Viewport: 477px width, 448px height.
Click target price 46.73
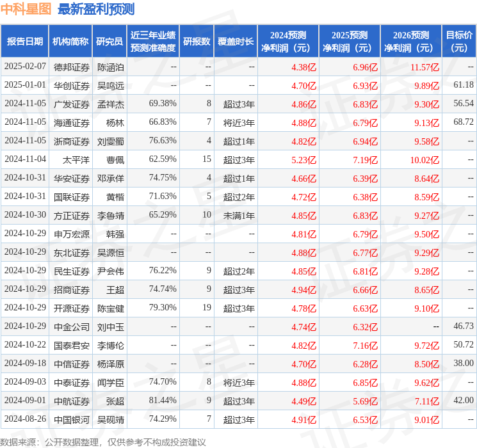464,326
